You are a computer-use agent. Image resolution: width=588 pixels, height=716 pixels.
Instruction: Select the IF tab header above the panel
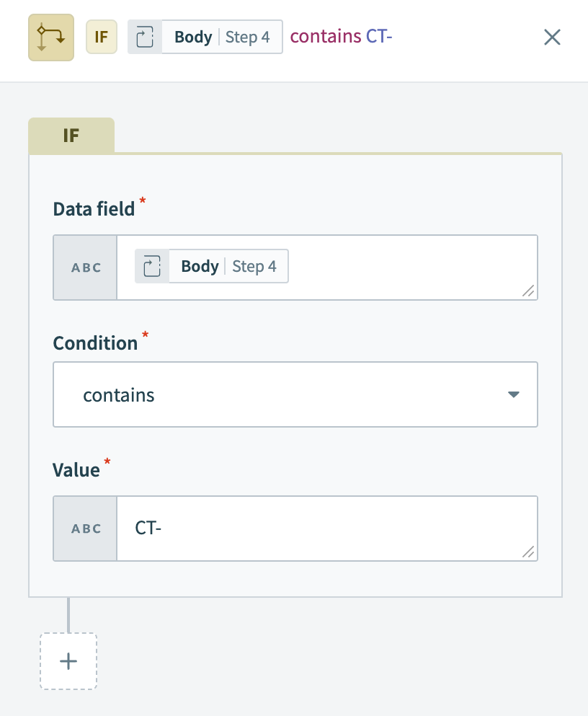[71, 136]
